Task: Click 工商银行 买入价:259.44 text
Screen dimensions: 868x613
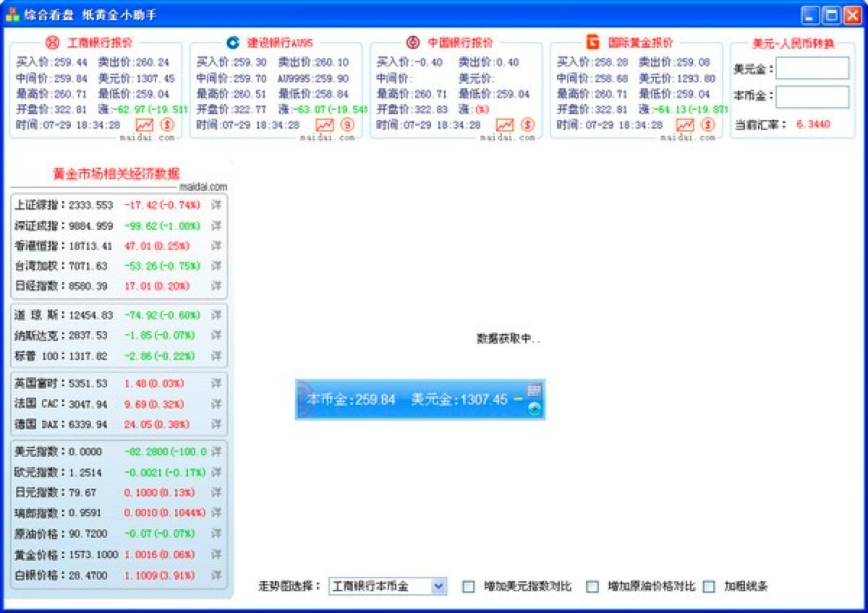Action: coord(51,63)
